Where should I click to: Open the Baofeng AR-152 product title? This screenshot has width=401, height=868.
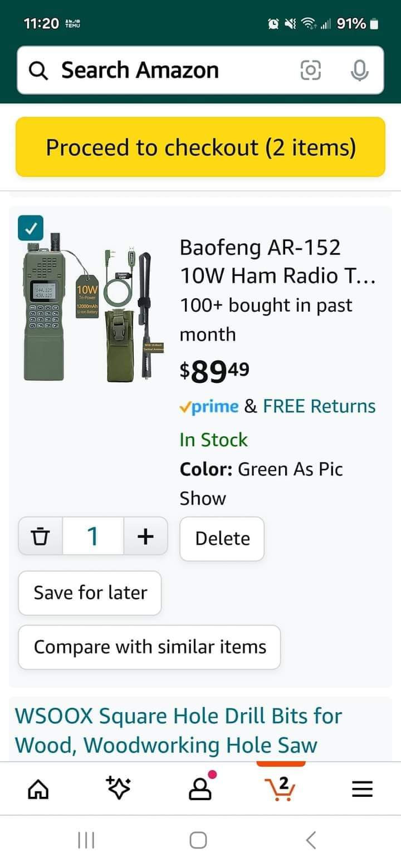[x=277, y=261]
